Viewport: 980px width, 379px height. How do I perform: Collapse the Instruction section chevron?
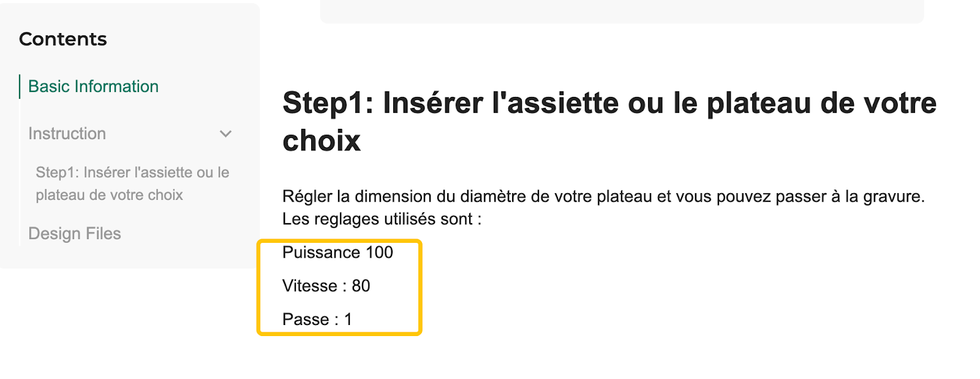[225, 134]
